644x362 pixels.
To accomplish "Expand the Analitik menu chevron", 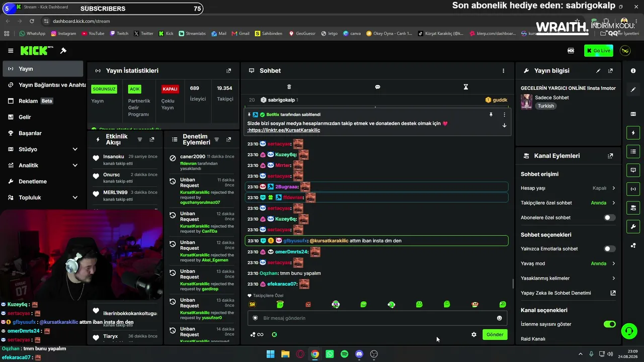I will pos(75,165).
